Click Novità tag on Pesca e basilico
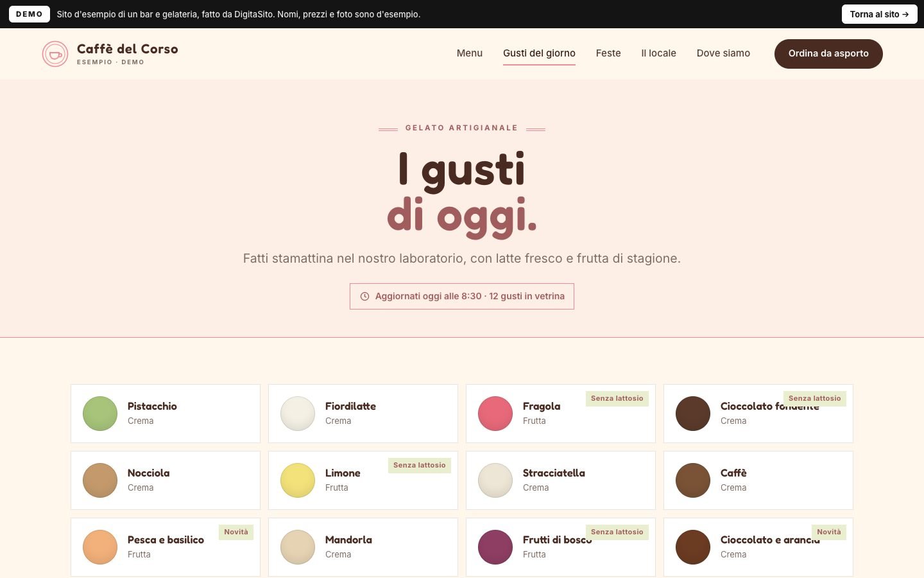Screen dimensions: 924x578 (236, 532)
